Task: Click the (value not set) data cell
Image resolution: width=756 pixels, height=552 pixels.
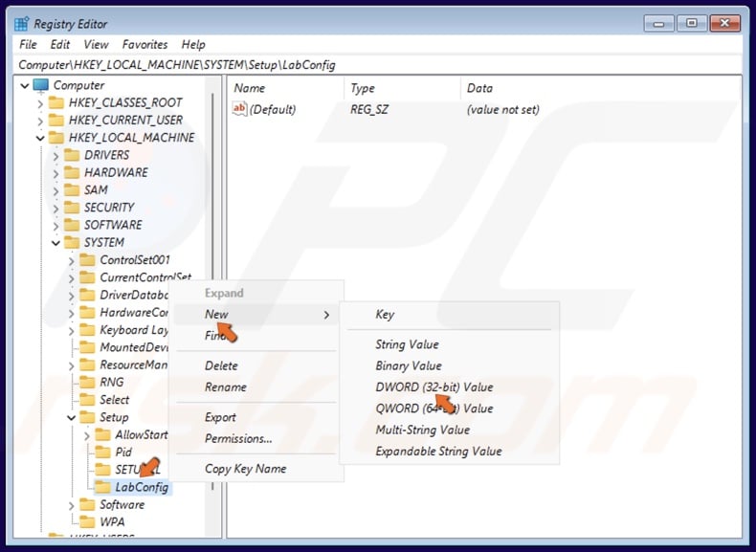Action: pyautogui.click(x=502, y=109)
